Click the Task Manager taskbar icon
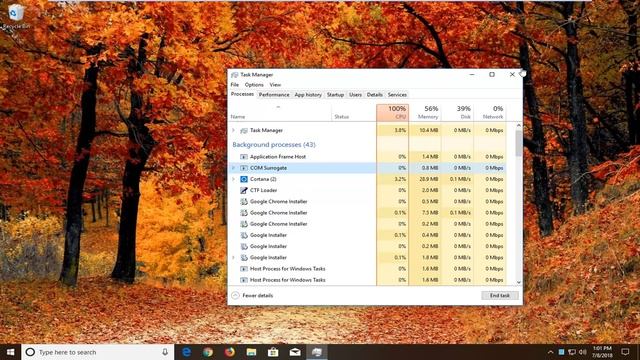Viewport: 640px width, 360px height. 317,352
